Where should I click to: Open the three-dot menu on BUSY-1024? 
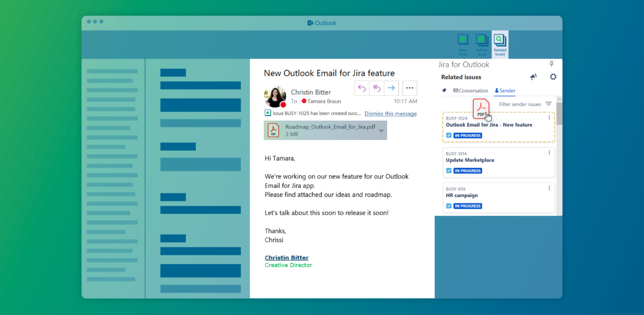click(549, 117)
